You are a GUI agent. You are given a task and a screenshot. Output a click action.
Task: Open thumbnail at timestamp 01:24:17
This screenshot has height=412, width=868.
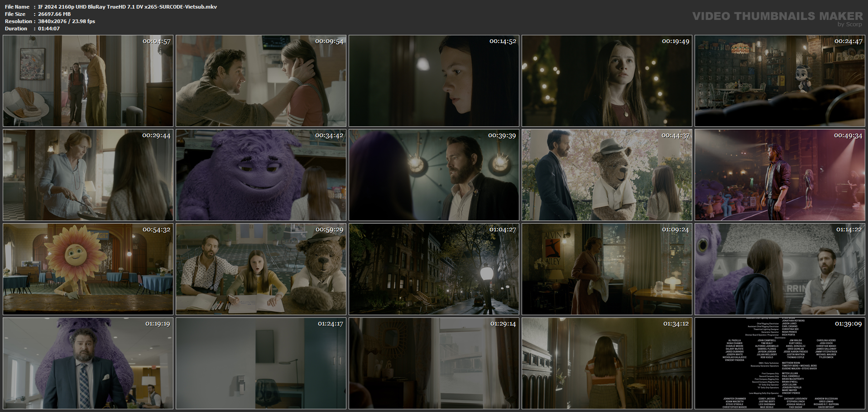(261, 363)
